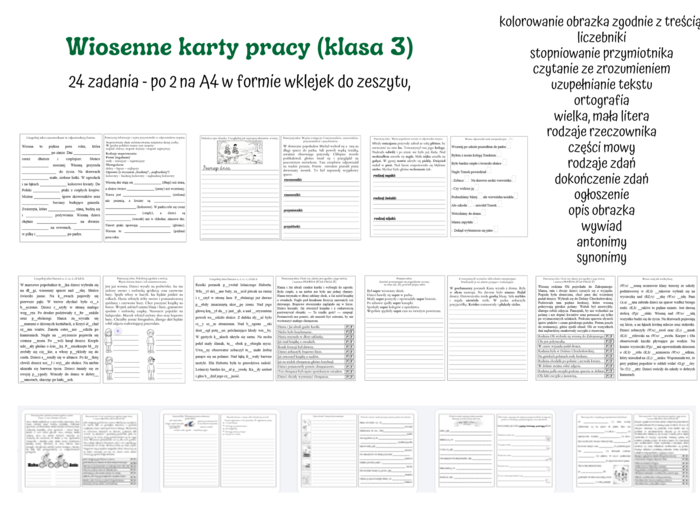Select the word "ogłoszenie"
700x520 pixels.
click(601, 195)
